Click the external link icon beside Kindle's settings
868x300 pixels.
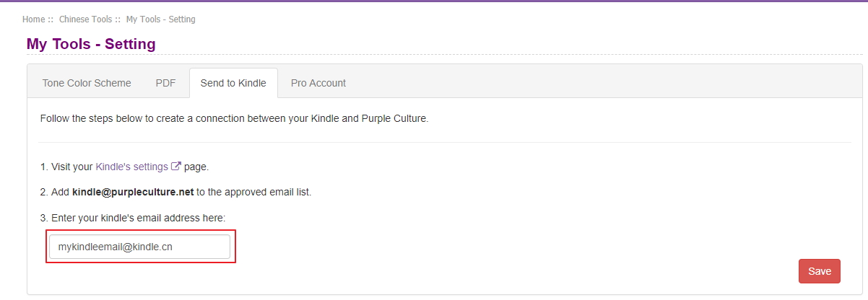[176, 167]
